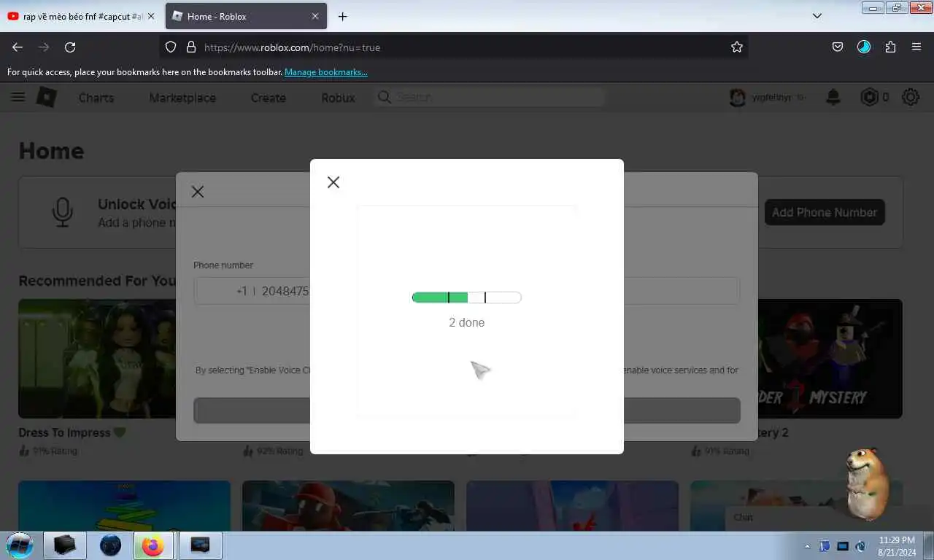Open a new browser tab
Image resolution: width=934 pixels, height=560 pixels.
[342, 16]
